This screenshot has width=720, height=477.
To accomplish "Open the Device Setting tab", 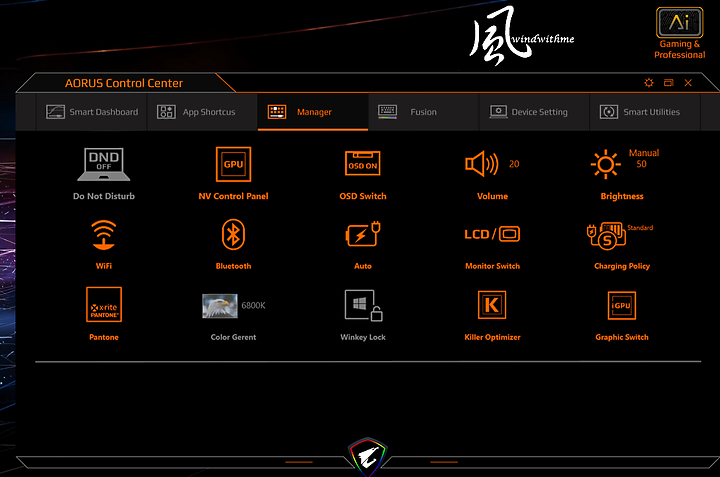I will tap(534, 112).
